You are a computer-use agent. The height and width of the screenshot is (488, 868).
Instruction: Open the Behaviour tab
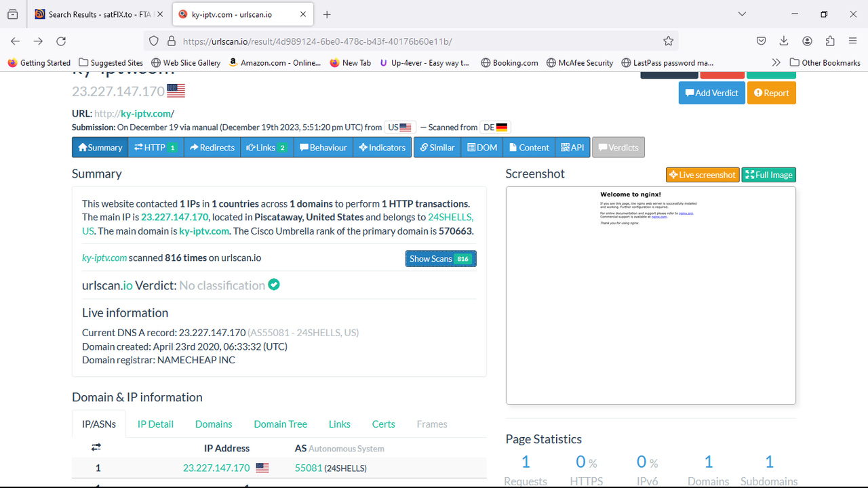point(323,147)
